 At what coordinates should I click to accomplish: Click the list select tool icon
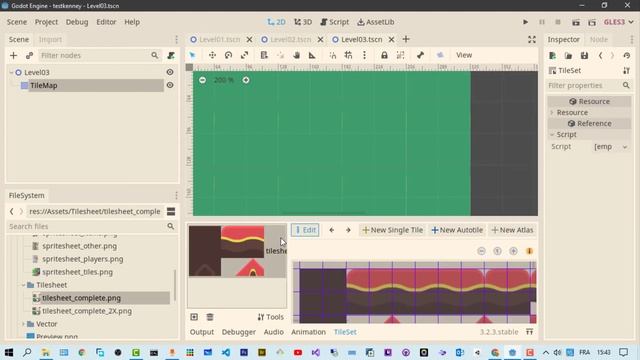[264, 55]
